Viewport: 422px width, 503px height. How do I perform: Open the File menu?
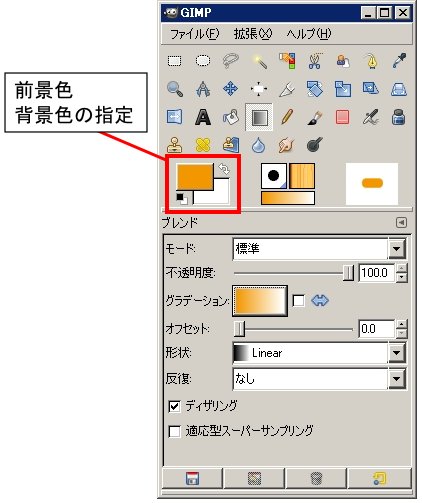tap(195, 34)
